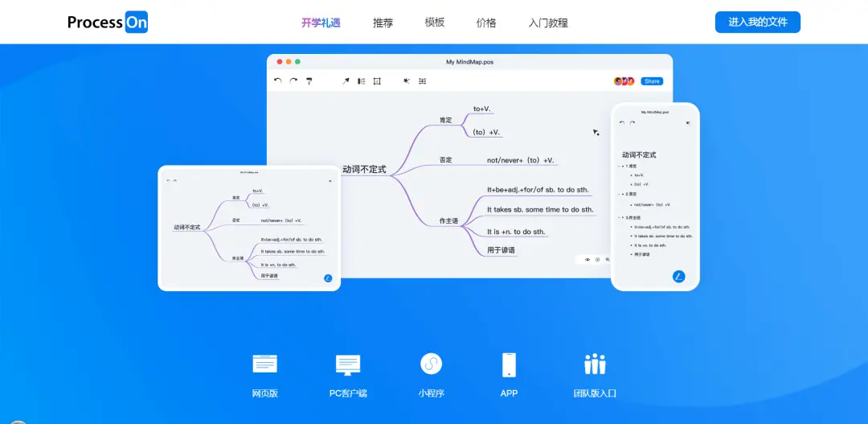Image resolution: width=868 pixels, height=424 pixels.
Task: Click the 团队版入口 team icon
Action: (x=595, y=364)
